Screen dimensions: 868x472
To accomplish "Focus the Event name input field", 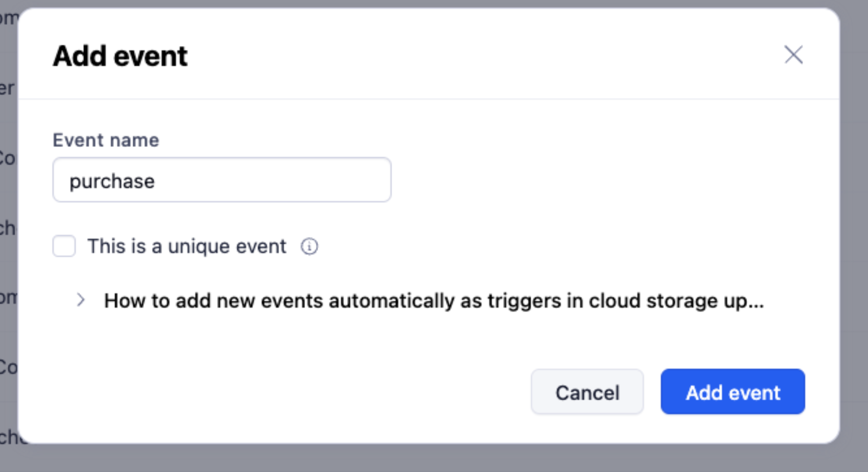I will coord(222,180).
